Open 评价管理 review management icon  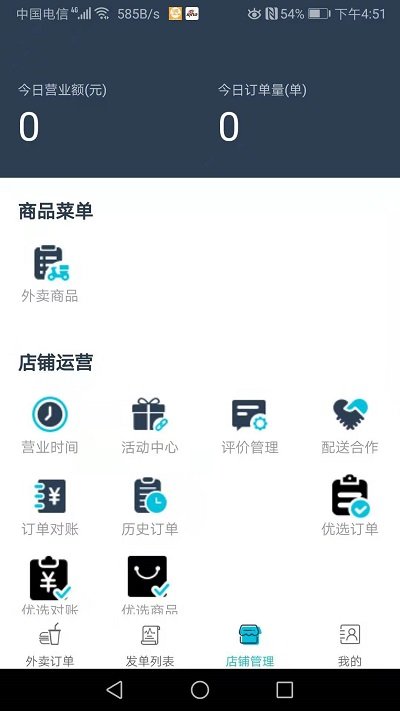tap(249, 414)
